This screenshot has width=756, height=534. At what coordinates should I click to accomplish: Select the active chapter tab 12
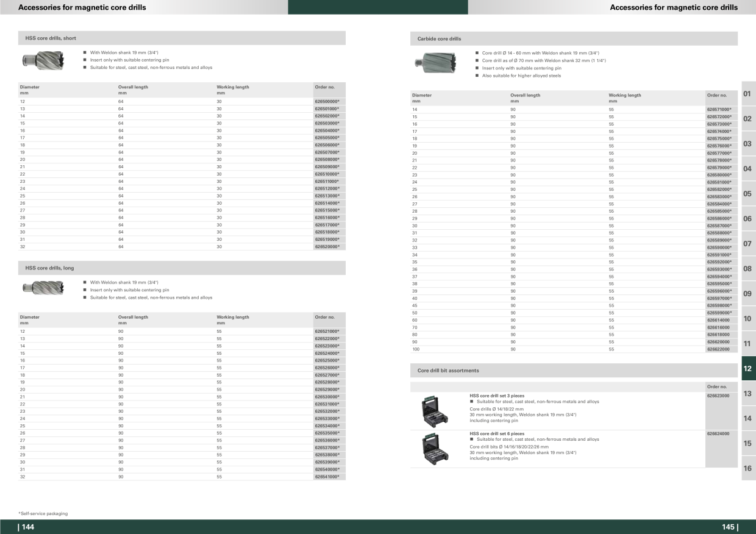pos(748,369)
